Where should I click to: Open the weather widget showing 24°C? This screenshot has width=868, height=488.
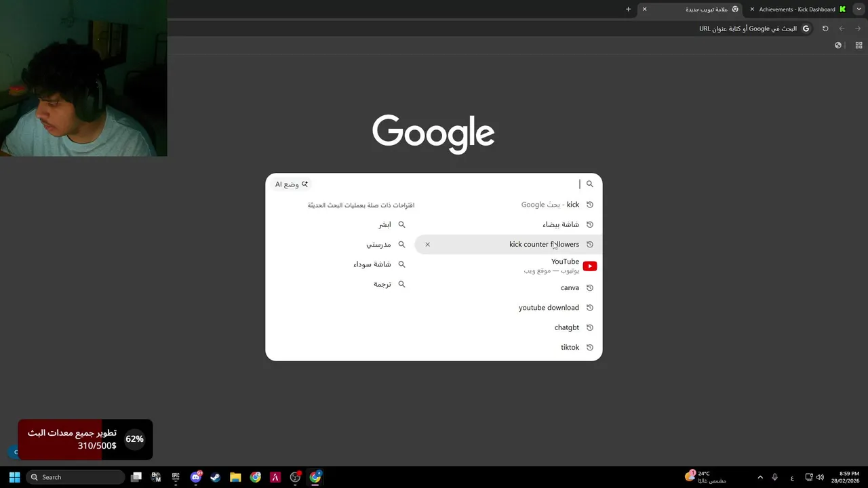click(705, 477)
